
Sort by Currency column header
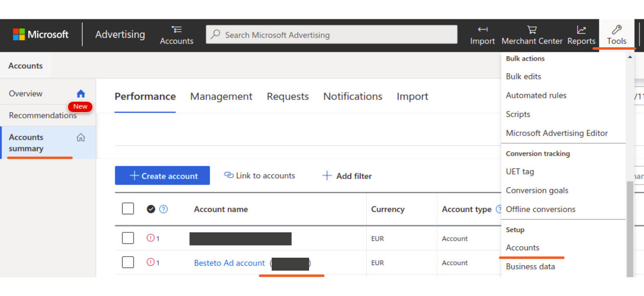click(388, 209)
